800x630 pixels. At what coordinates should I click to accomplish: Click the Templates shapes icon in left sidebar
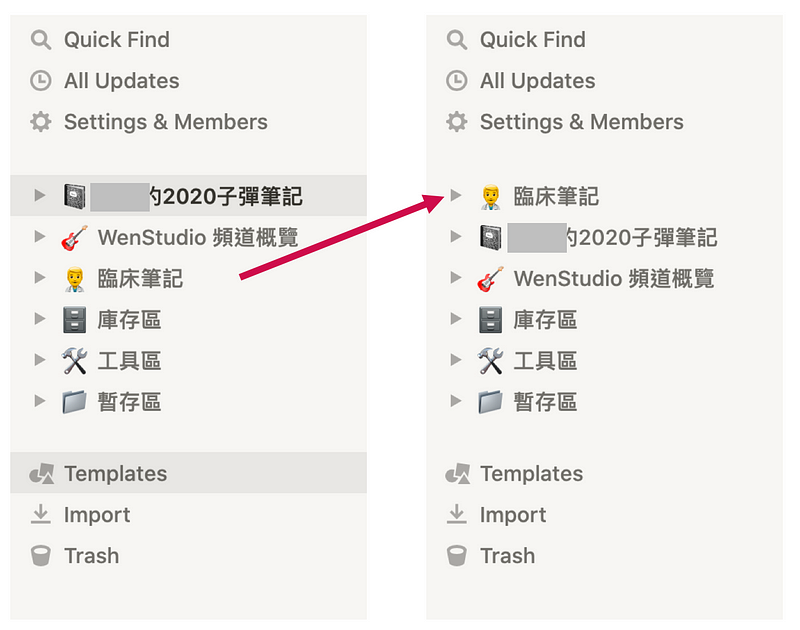42,474
